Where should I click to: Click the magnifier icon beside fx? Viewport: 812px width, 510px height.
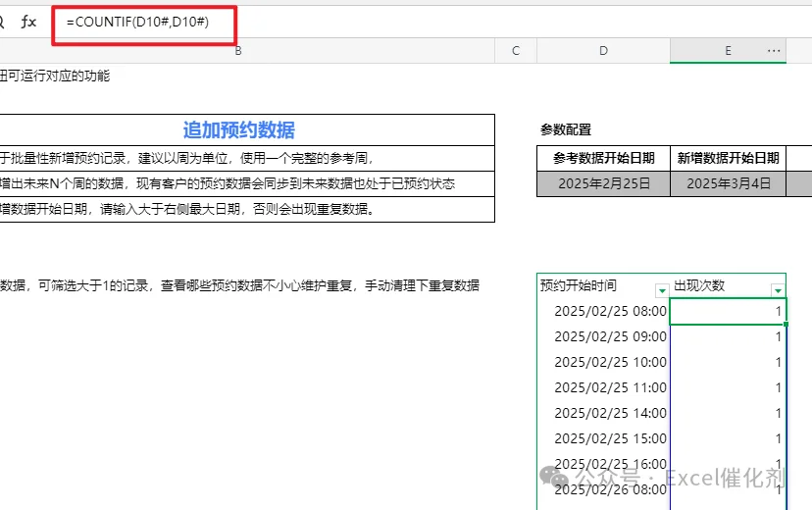click(x=2, y=22)
